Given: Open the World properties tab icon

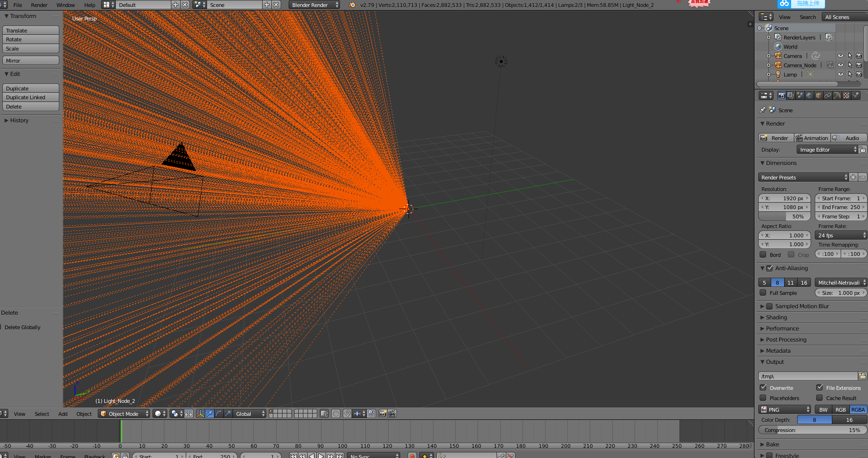Looking at the screenshot, I should (809, 95).
